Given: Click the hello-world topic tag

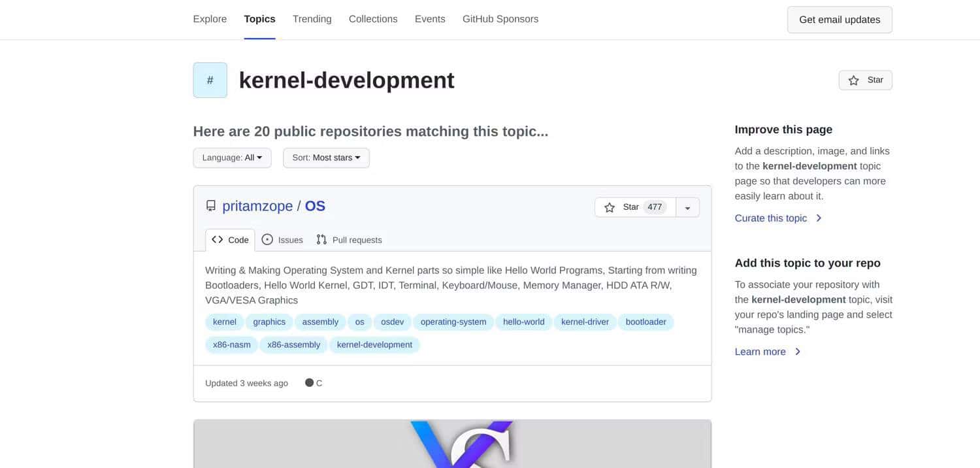Looking at the screenshot, I should coord(524,322).
